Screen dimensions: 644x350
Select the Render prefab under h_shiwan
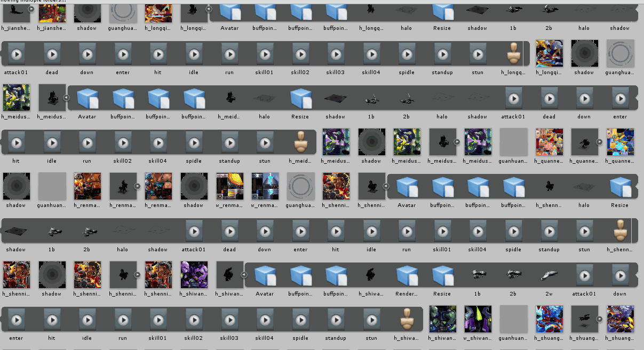(x=407, y=275)
